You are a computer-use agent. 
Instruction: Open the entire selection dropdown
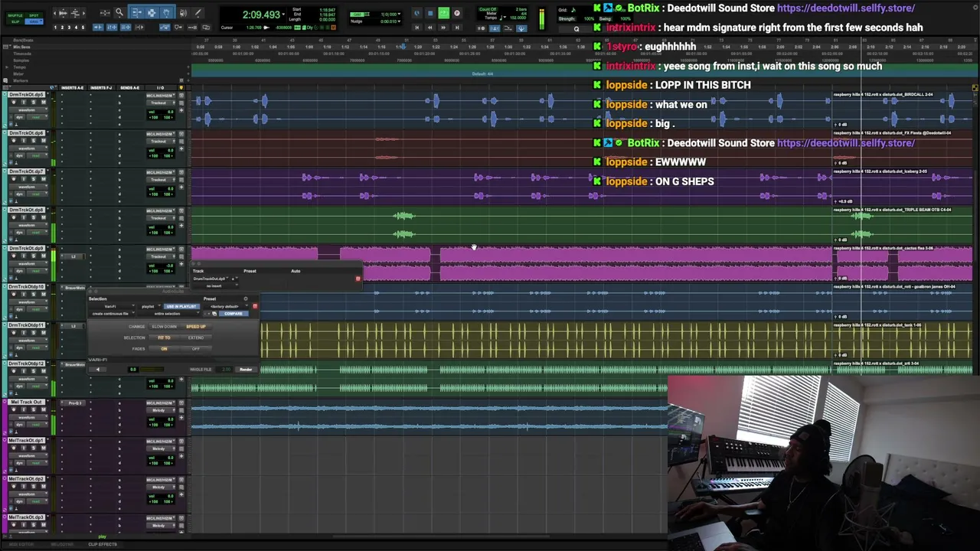167,314
